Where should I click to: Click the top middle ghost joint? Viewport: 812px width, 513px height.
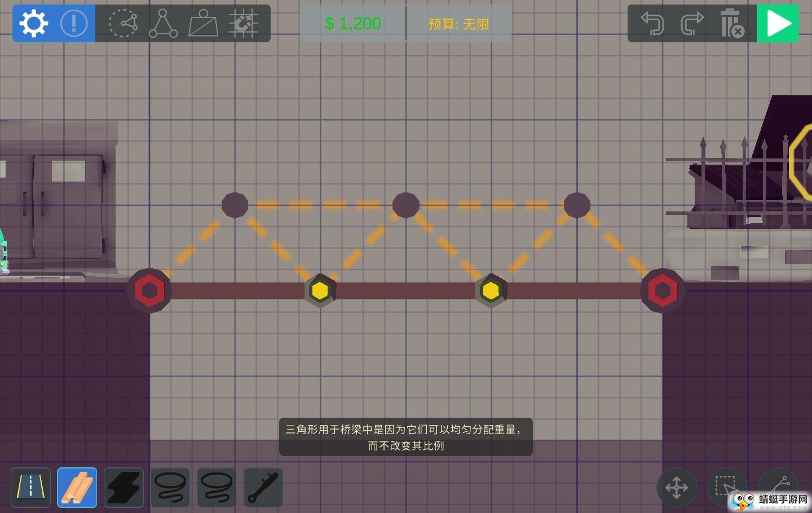pyautogui.click(x=405, y=205)
